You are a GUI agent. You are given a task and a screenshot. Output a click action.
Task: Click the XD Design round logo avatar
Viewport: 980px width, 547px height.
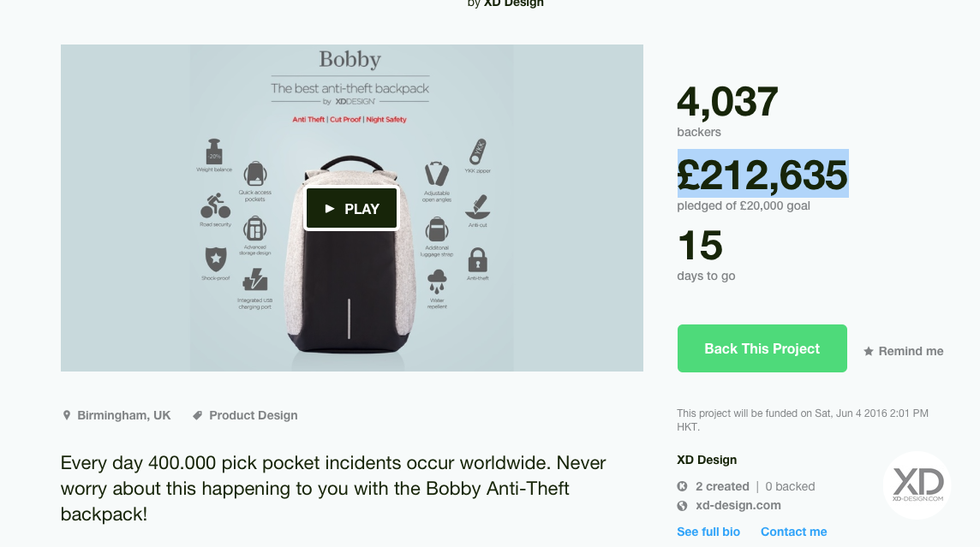tap(917, 485)
